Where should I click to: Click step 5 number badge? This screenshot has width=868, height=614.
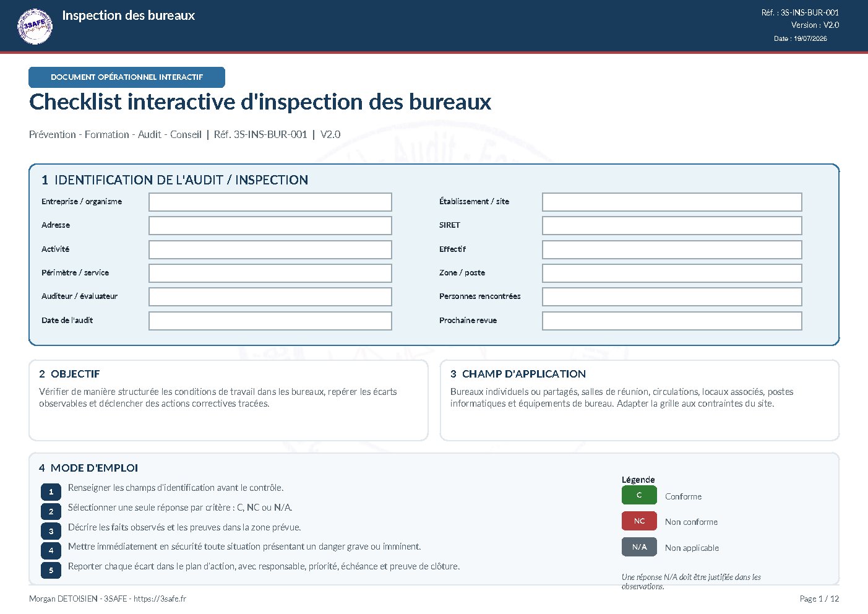[x=51, y=571]
